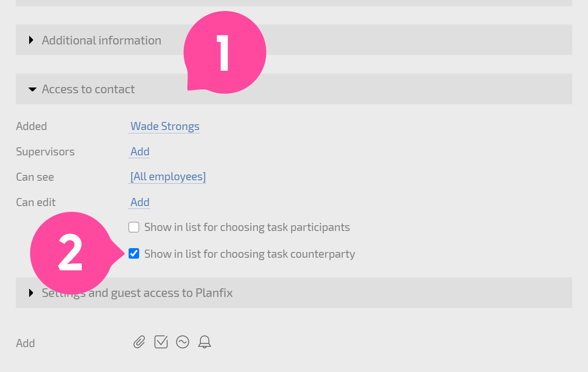Click the Access to contact header text
The image size is (588, 372).
pos(88,89)
